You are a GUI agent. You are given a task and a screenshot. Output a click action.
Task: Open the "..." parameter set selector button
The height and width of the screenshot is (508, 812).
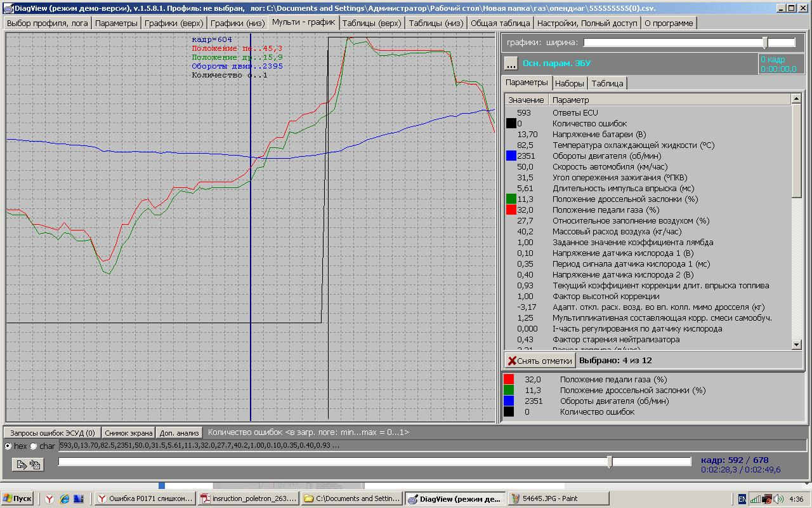point(511,63)
